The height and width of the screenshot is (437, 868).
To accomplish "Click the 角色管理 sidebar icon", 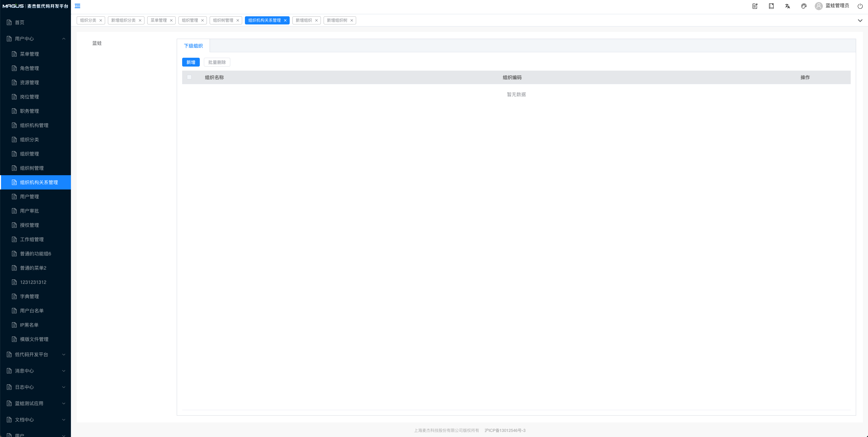I will pyautogui.click(x=14, y=68).
